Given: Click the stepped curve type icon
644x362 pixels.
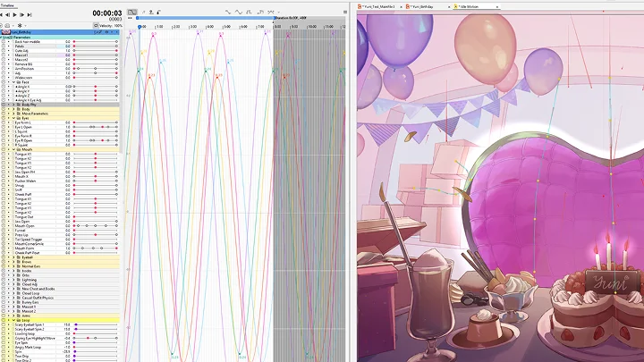Looking at the screenshot, I should 249,13.
